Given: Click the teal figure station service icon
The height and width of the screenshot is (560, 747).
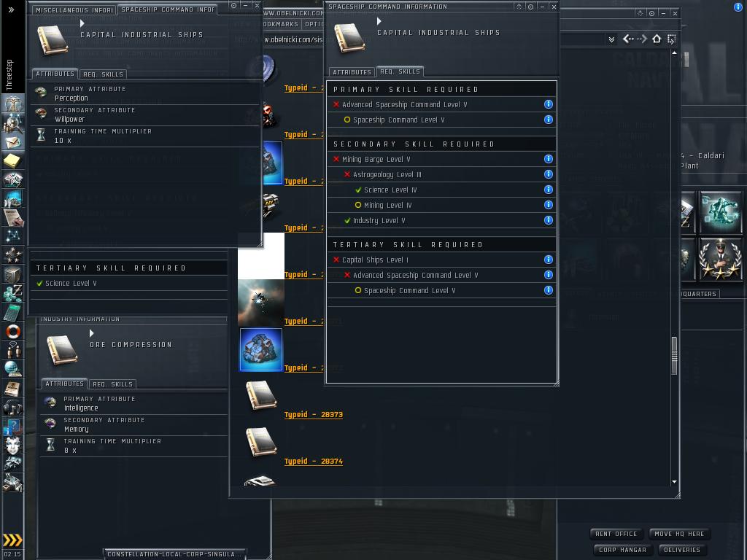Looking at the screenshot, I should point(720,212).
